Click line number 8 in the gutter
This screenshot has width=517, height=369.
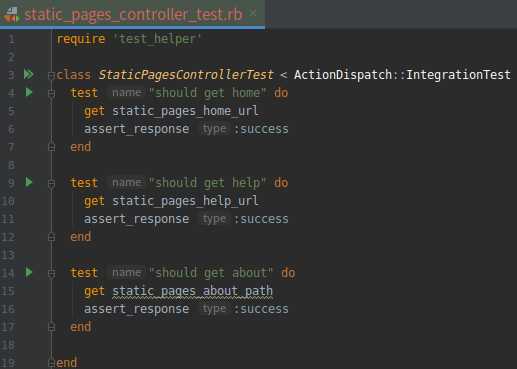(11, 165)
